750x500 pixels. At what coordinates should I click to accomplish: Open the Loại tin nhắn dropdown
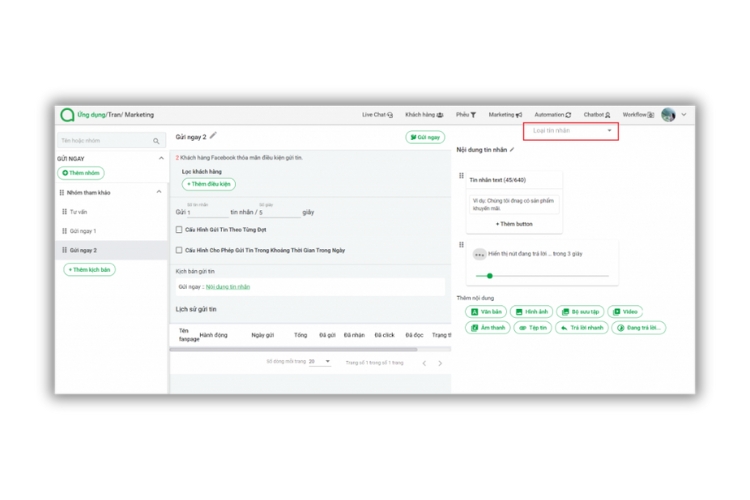coord(570,131)
